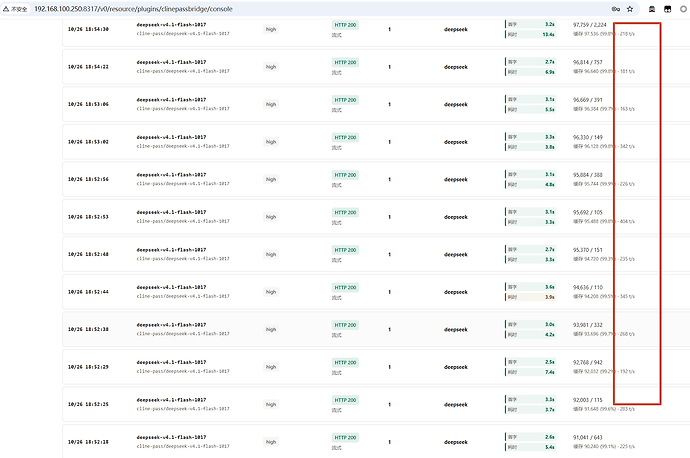
Task: Click the 95,884 / 388 token count
Action: point(588,175)
